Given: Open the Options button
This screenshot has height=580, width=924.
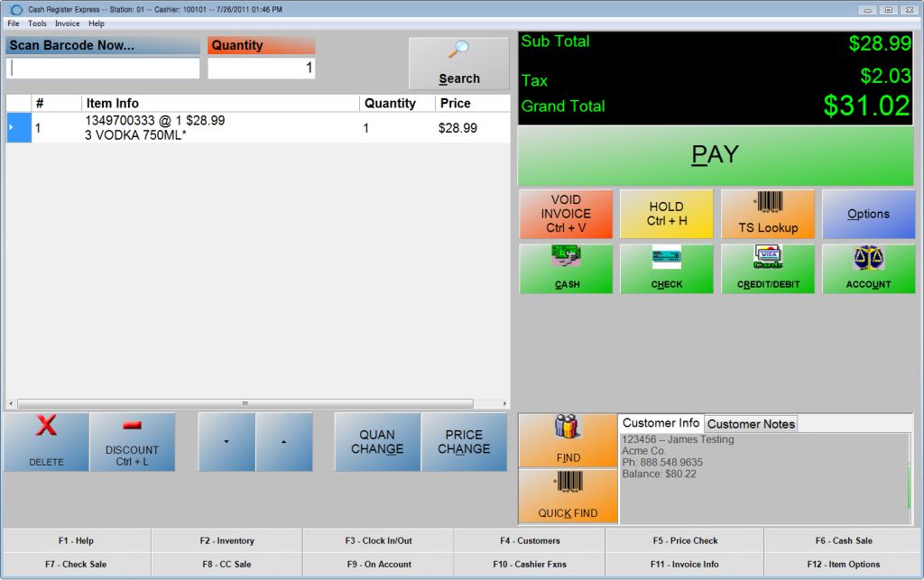Looking at the screenshot, I should pos(869,214).
